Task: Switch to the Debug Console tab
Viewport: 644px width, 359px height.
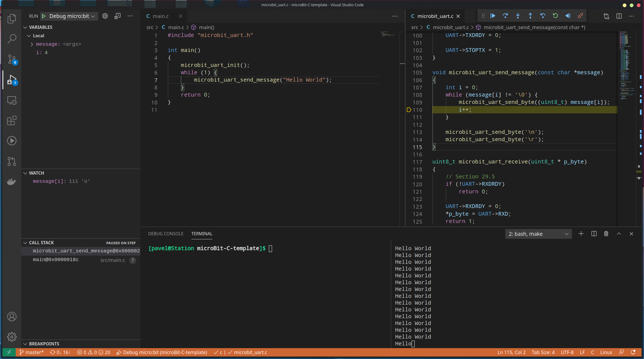Action: point(166,234)
